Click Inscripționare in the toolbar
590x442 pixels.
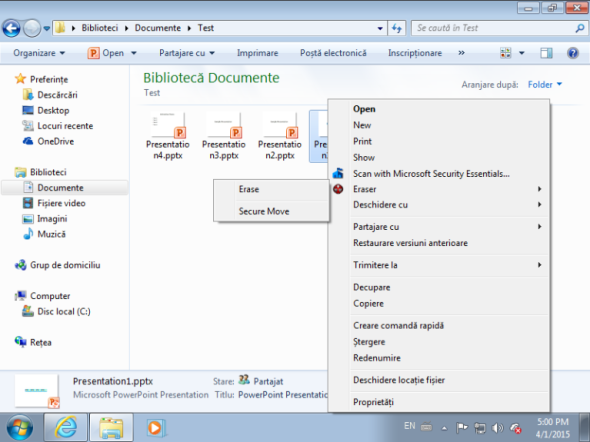click(x=415, y=53)
